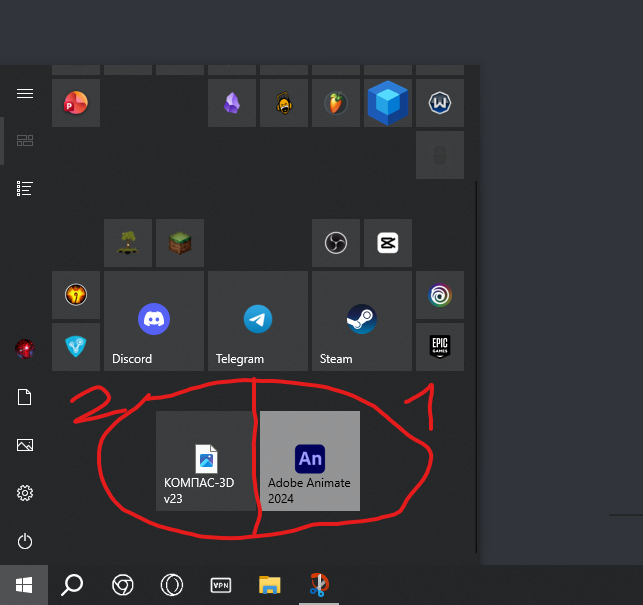
Task: Open the Steam tile
Action: click(361, 321)
